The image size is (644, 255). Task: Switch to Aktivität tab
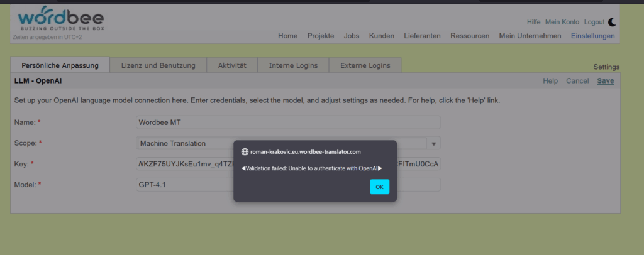232,65
